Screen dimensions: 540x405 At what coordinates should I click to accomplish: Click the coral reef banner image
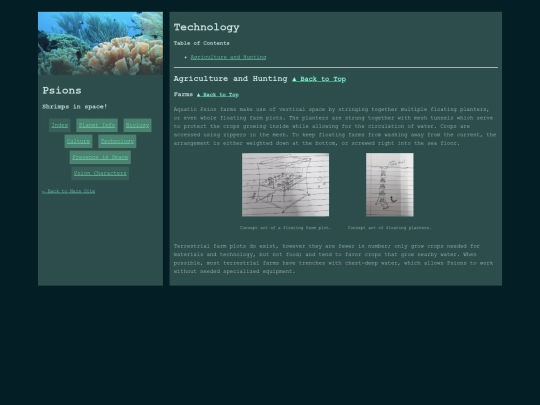(x=100, y=43)
